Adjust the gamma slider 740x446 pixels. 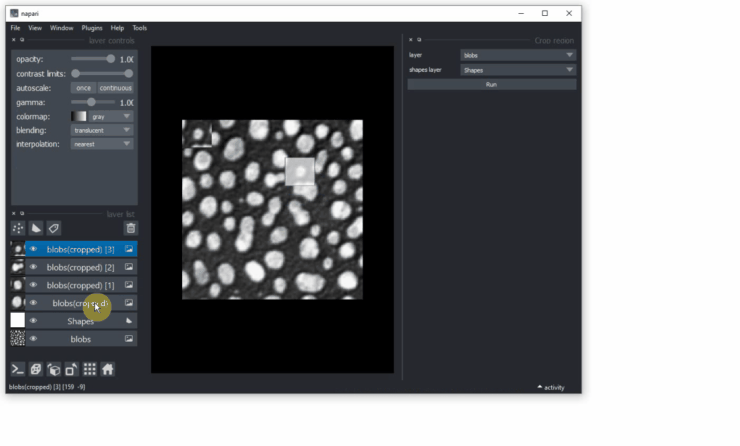point(93,102)
